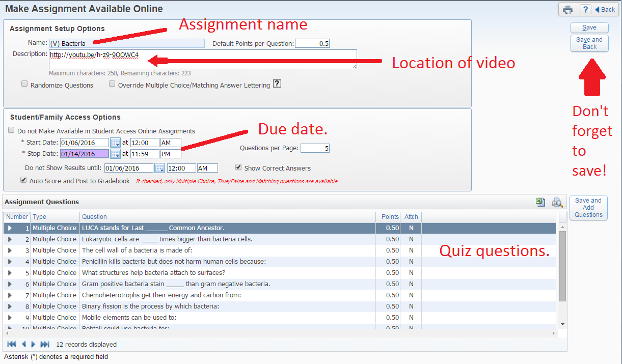Toggle Auto Score and Post to Gradebook
Image resolution: width=622 pixels, height=364 pixels.
click(x=23, y=180)
